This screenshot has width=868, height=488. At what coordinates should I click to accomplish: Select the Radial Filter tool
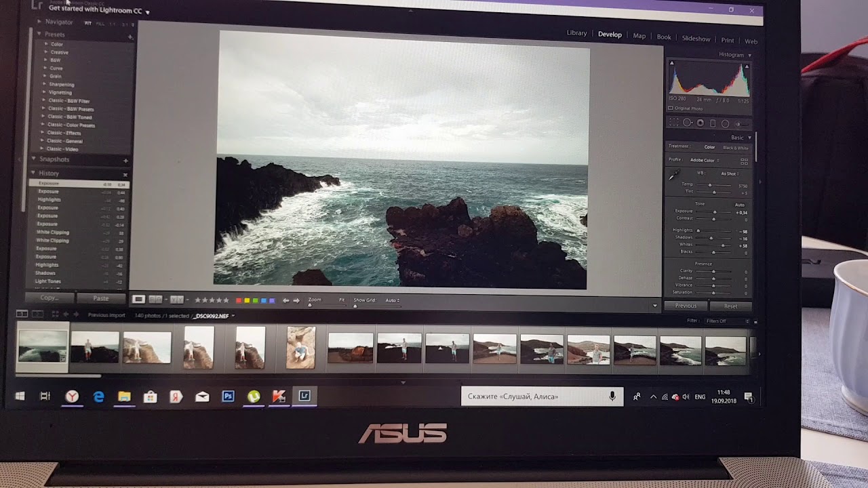725,124
